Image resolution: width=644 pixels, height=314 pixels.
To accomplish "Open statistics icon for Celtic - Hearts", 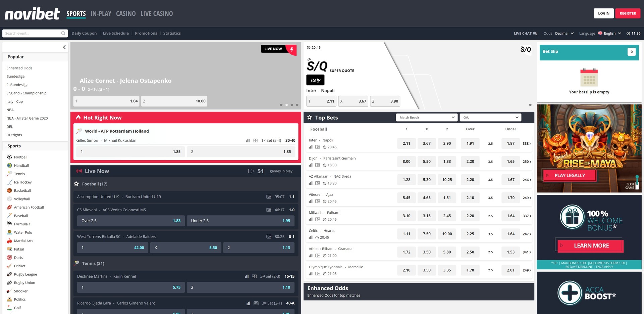I will point(311,237).
